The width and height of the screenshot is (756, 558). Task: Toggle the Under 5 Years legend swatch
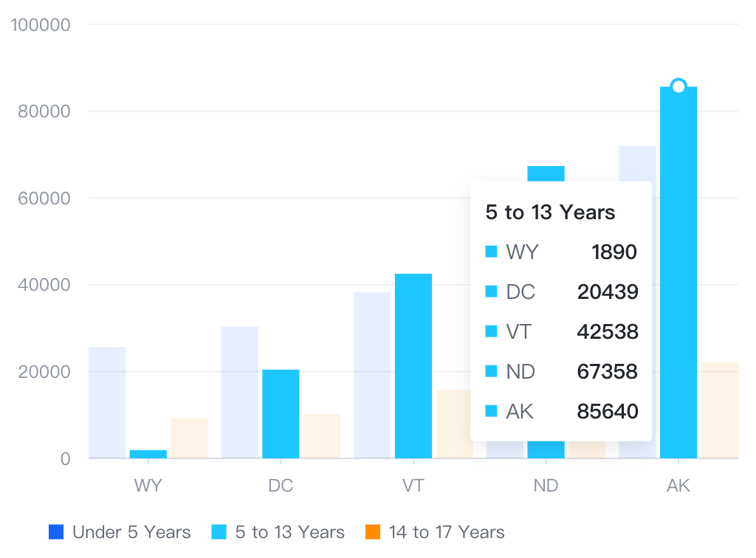pyautogui.click(x=56, y=532)
